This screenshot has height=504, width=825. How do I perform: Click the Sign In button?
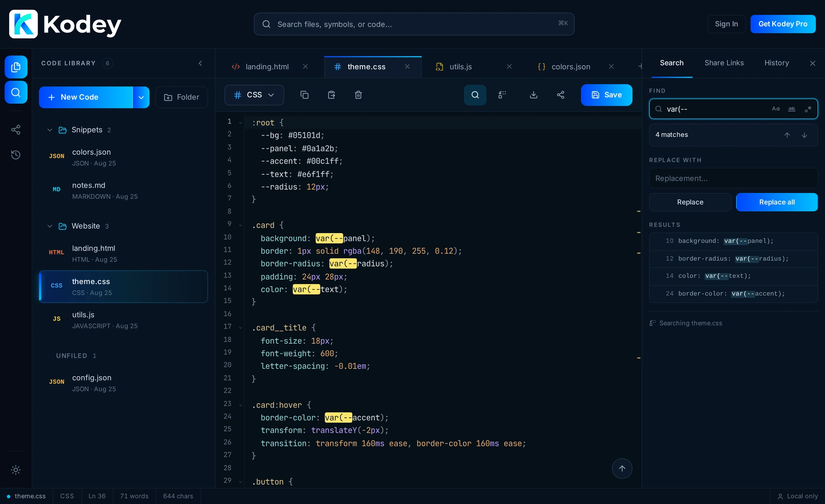726,24
